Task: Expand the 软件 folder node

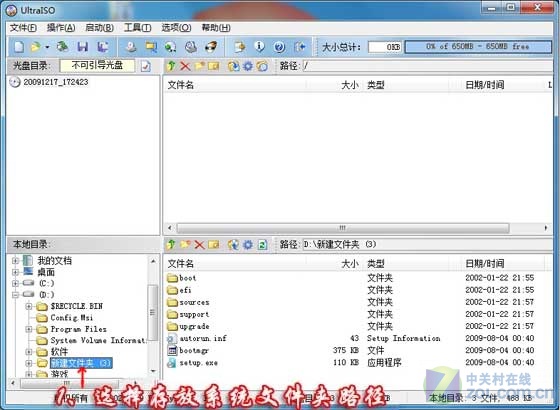Action: (x=29, y=352)
